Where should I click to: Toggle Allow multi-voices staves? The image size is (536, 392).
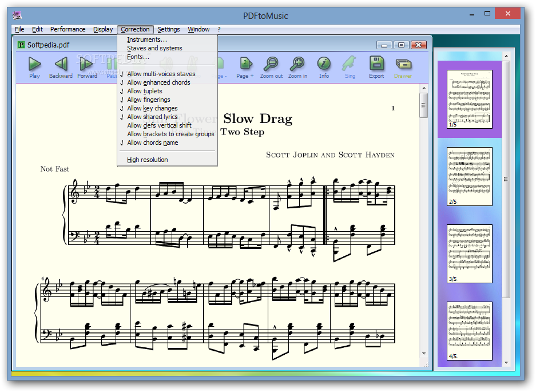(167, 74)
